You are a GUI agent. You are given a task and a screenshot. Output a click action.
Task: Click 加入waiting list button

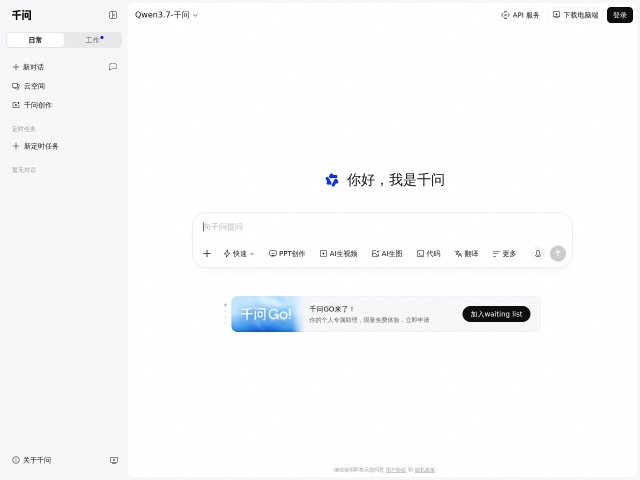point(496,314)
